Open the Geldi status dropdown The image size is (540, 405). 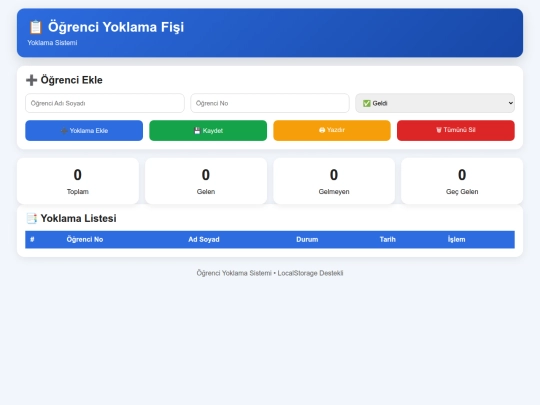(435, 103)
